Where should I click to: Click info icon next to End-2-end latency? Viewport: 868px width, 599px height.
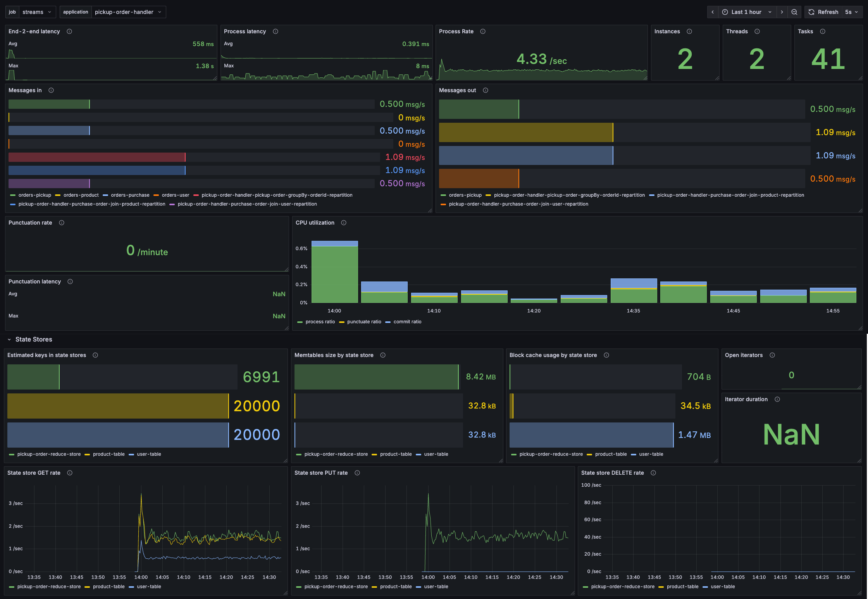(x=69, y=31)
